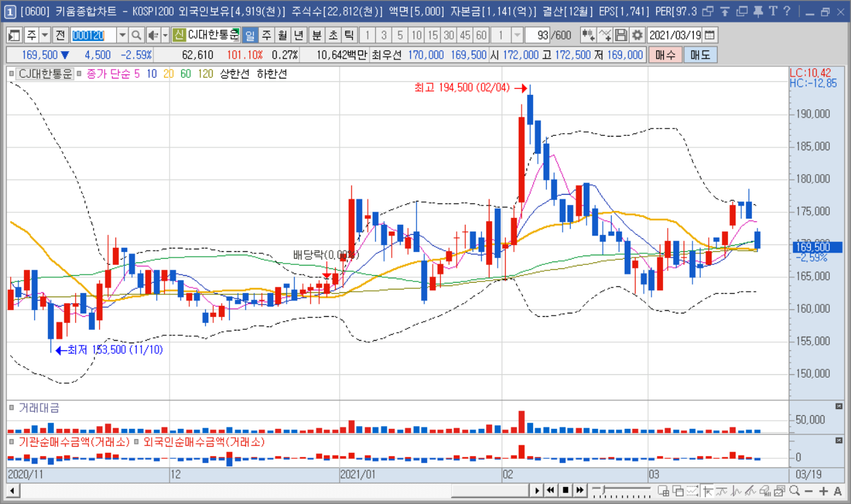
Task: Click the 최고 194,500 (02/04) label
Action: pyautogui.click(x=462, y=87)
